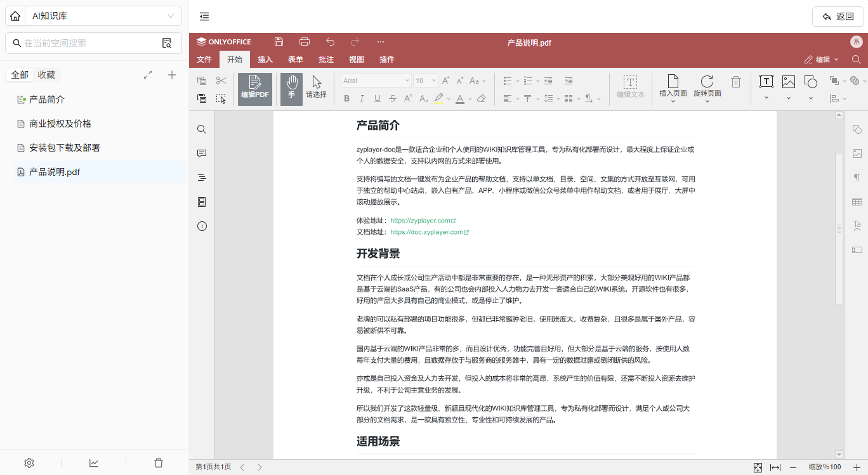This screenshot has height=475, width=868.
Task: Click the document info icon
Action: [202, 226]
